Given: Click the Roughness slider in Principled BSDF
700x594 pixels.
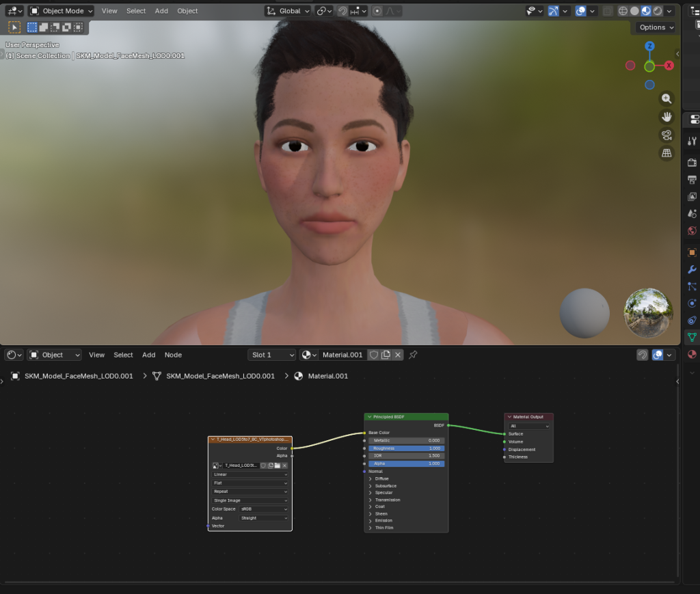Looking at the screenshot, I should tap(407, 448).
